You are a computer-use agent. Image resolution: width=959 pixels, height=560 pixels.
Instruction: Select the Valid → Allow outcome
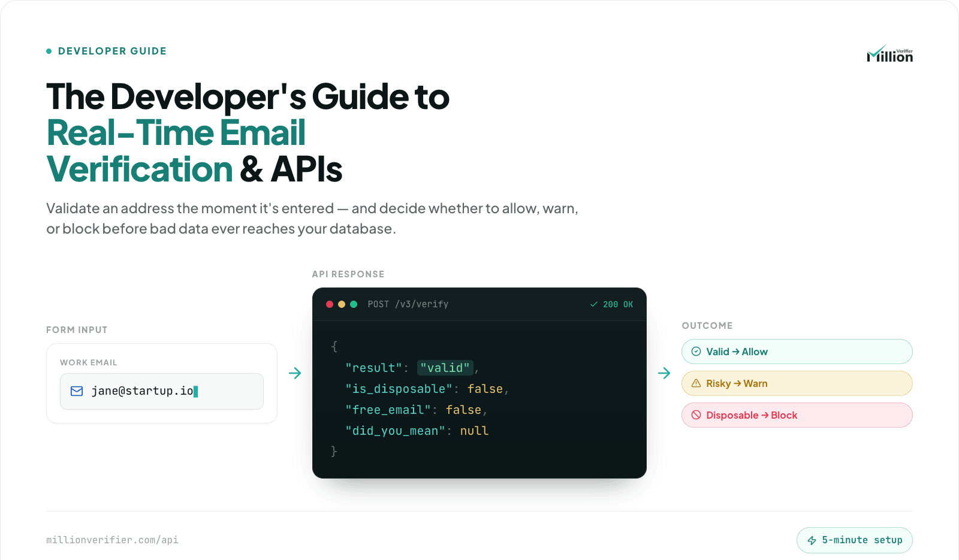pyautogui.click(x=797, y=352)
